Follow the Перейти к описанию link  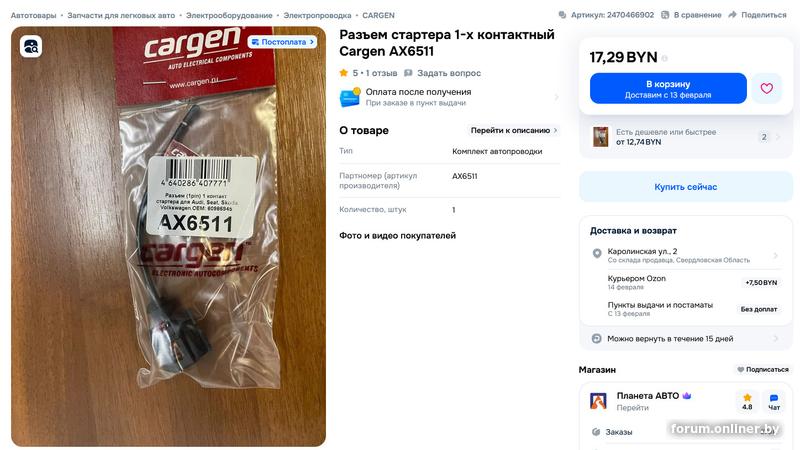pos(513,130)
